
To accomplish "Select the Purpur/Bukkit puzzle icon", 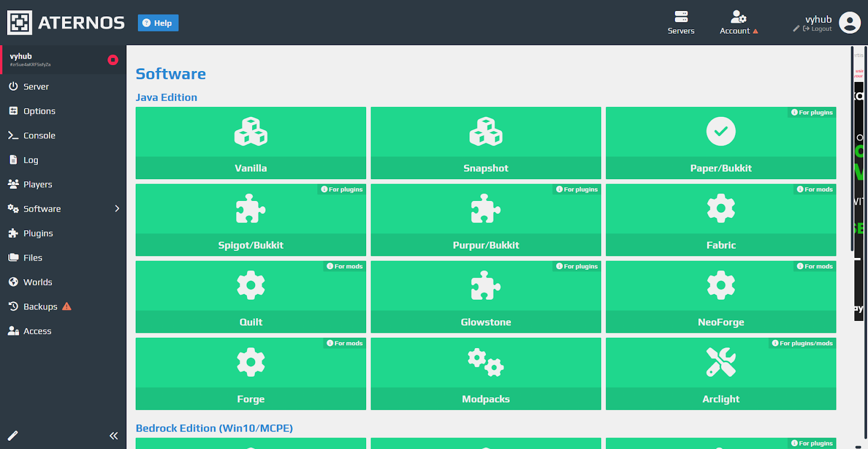I will [486, 208].
